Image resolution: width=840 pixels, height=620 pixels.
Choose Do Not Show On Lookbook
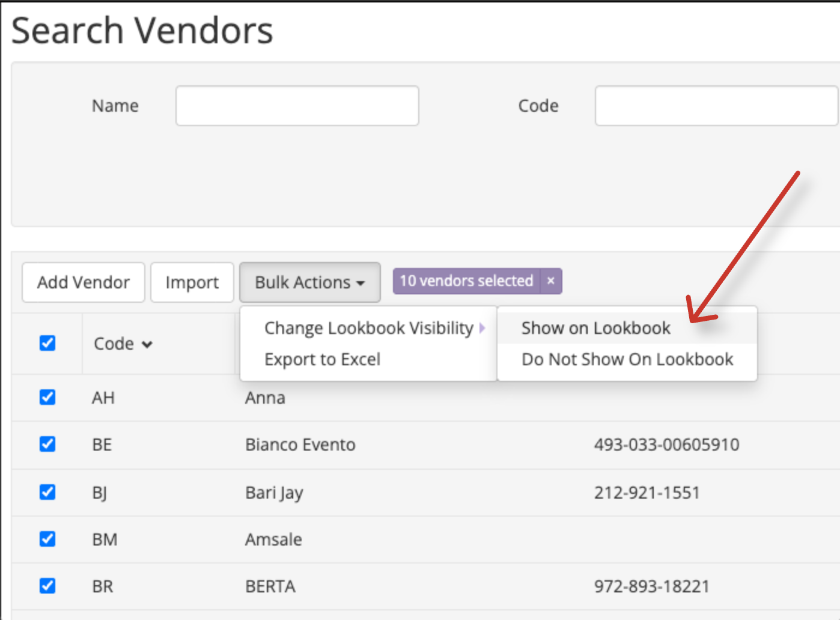point(627,359)
